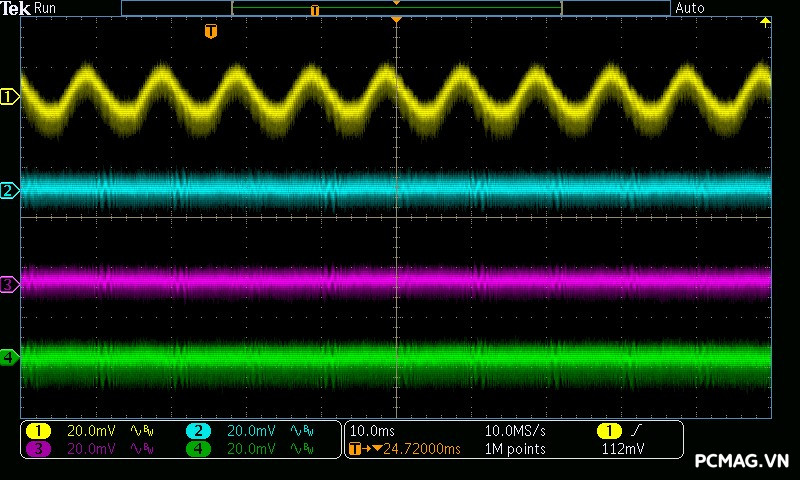
Task: Select the magenta channel 3 ground marker
Action: coord(9,285)
